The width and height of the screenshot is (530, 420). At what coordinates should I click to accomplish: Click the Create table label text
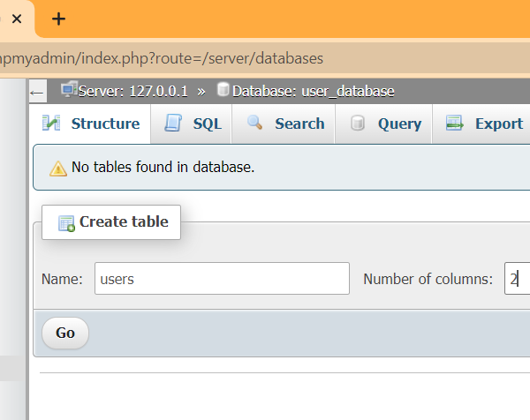click(124, 222)
